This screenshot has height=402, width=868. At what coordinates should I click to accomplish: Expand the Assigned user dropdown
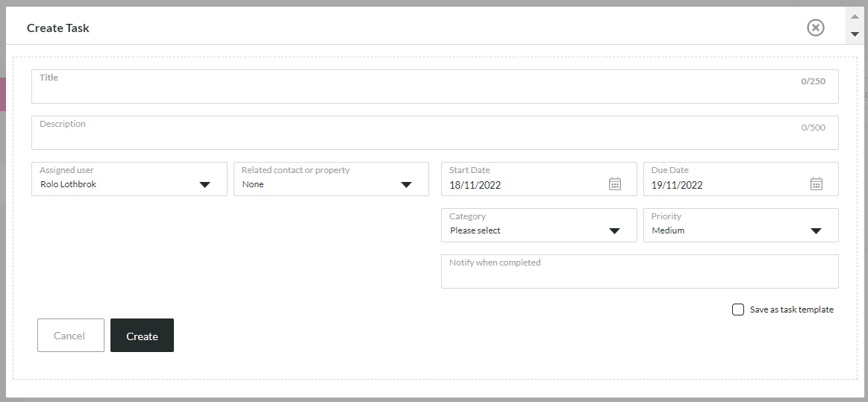coord(130,178)
